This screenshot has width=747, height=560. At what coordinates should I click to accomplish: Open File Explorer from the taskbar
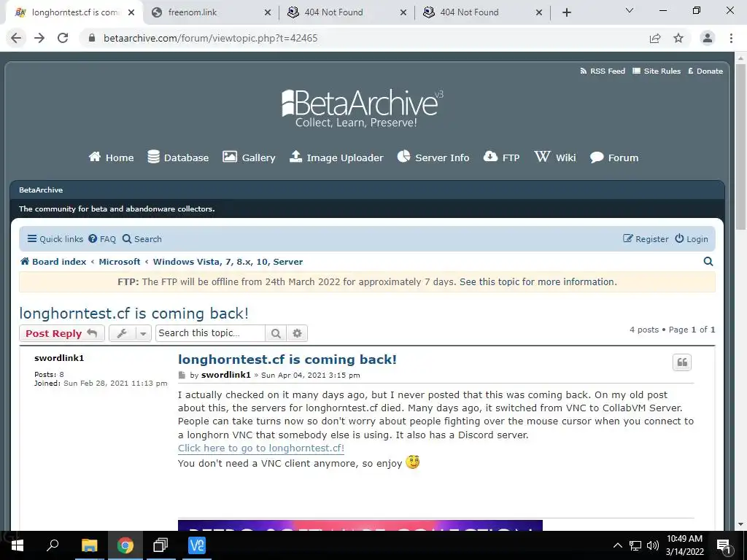point(89,545)
